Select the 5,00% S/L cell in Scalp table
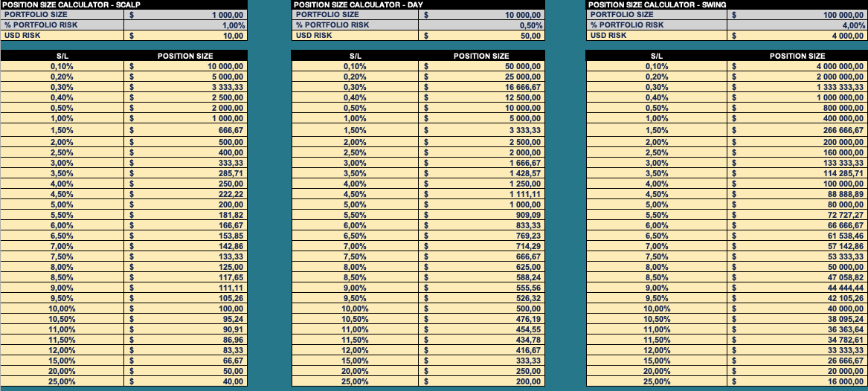868x391 pixels. click(x=62, y=204)
